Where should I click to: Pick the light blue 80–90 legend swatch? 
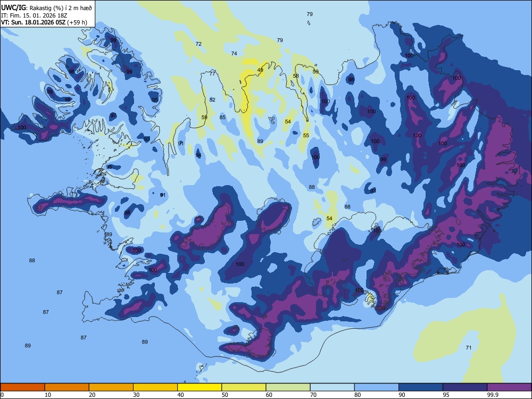377,387
